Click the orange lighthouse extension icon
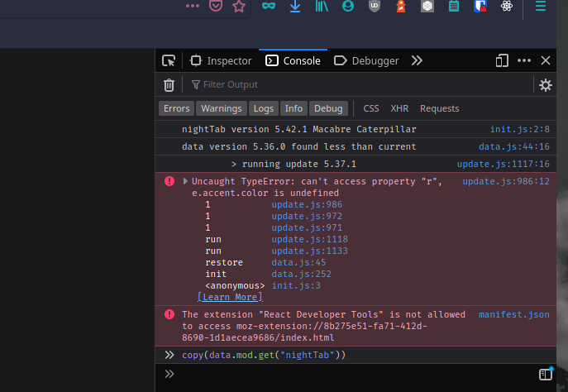This screenshot has width=568, height=392. [x=401, y=6]
